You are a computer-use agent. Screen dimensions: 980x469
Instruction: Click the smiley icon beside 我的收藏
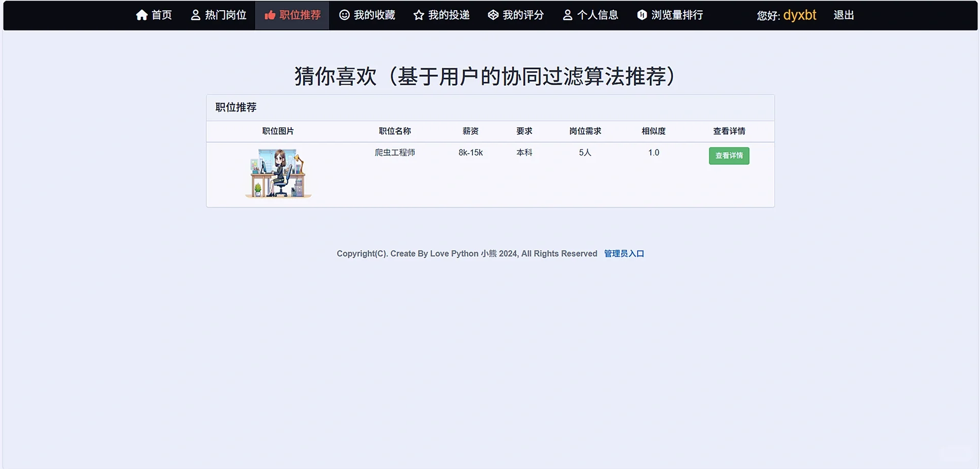click(x=345, y=15)
